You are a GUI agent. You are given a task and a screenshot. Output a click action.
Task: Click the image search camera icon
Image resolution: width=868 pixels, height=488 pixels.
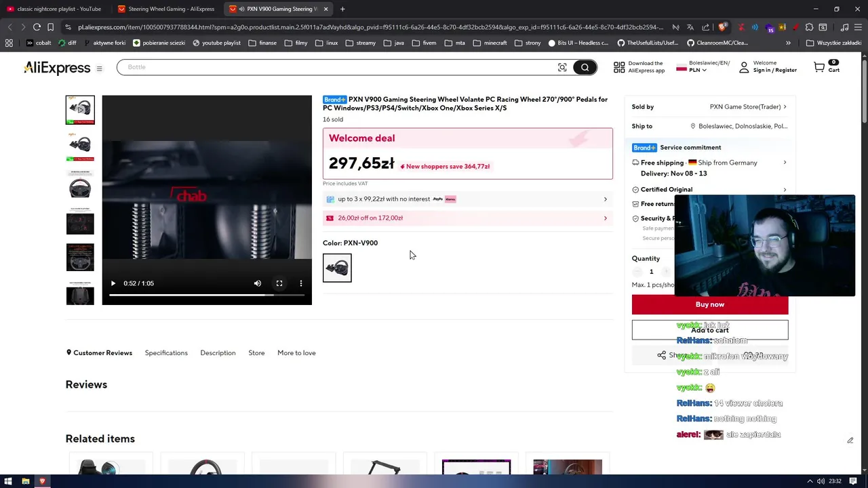point(562,67)
